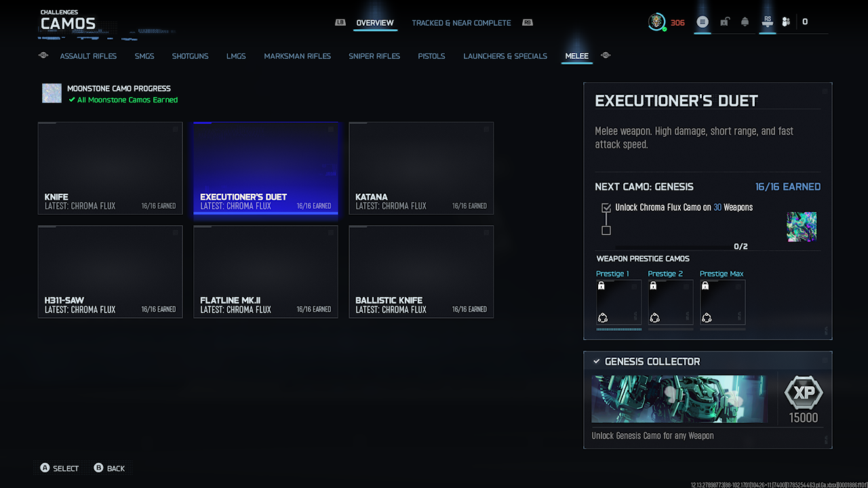Click the Weapon Prestige Camos heading
Viewport: 868px width, 488px height.
pyautogui.click(x=643, y=258)
